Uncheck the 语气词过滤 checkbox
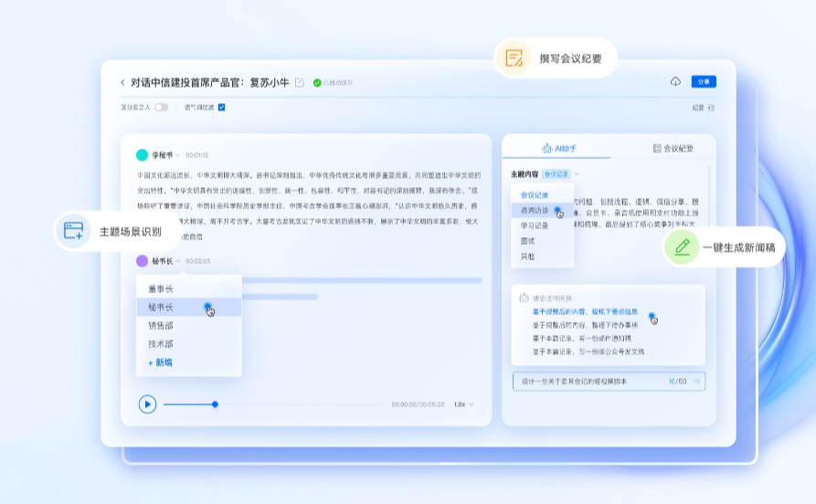The width and height of the screenshot is (816, 504). coord(222,107)
